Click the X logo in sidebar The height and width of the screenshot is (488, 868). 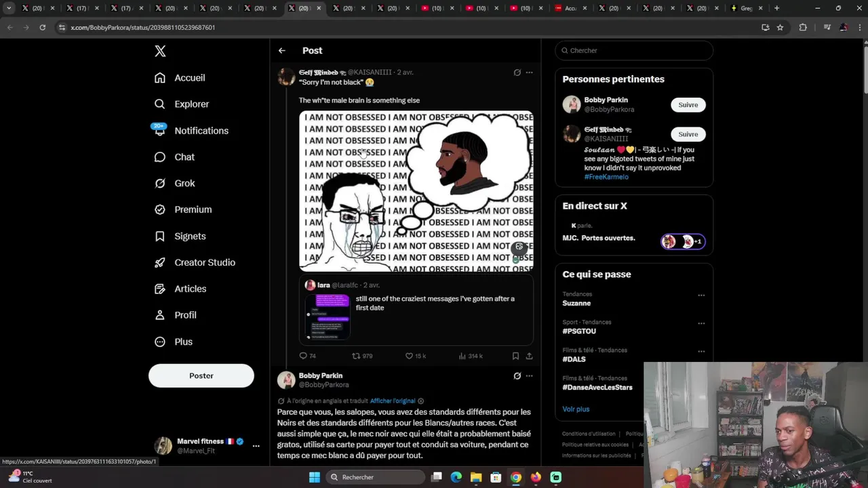coord(160,51)
